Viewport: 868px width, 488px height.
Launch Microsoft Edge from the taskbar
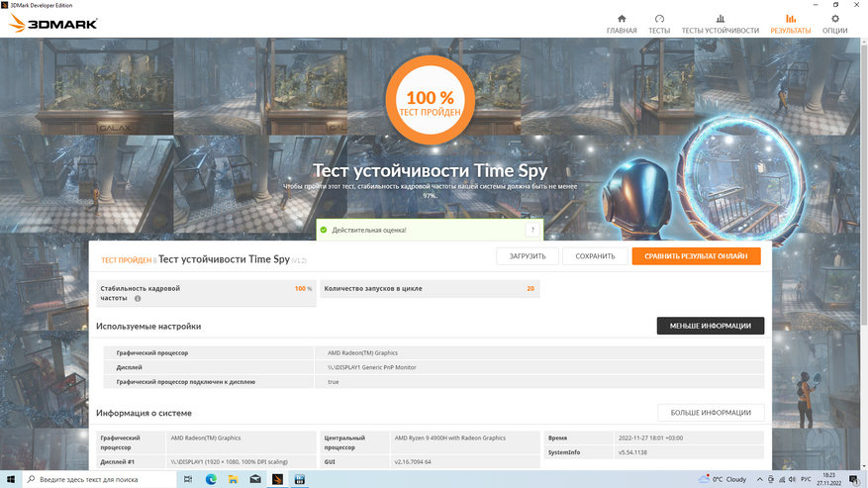pos(211,479)
